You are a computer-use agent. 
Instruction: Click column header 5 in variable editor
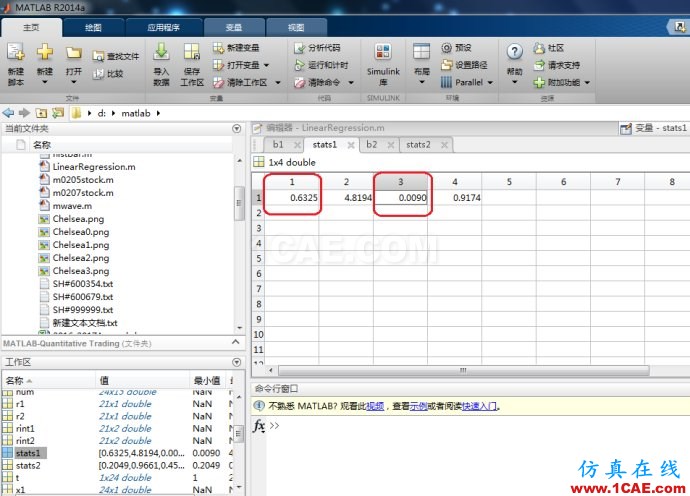coord(509,182)
